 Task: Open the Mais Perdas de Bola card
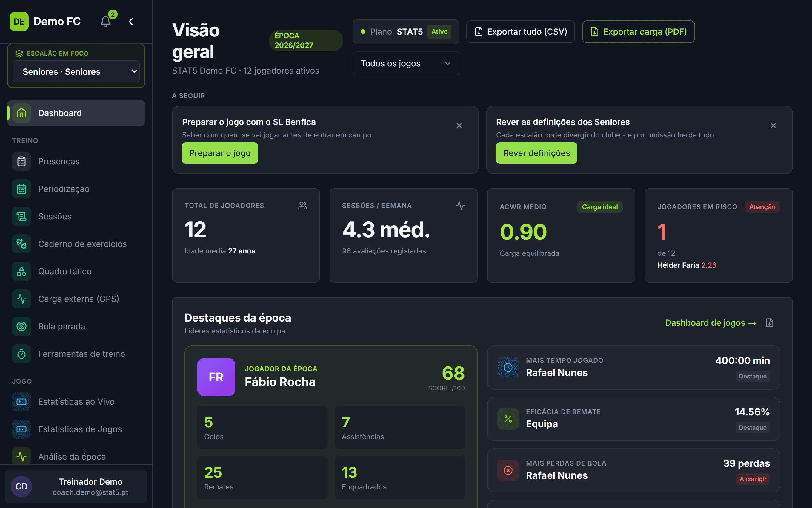click(x=633, y=470)
